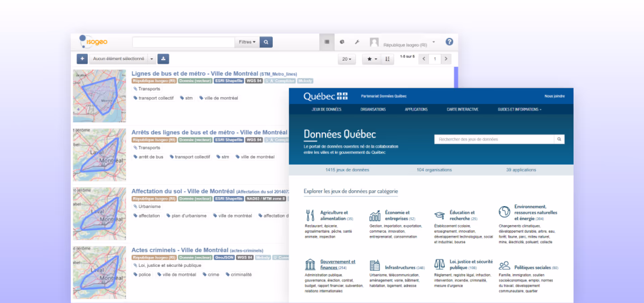Screen dimensions: 644x303
Task: Click the criminalité tag
Action: point(238,275)
